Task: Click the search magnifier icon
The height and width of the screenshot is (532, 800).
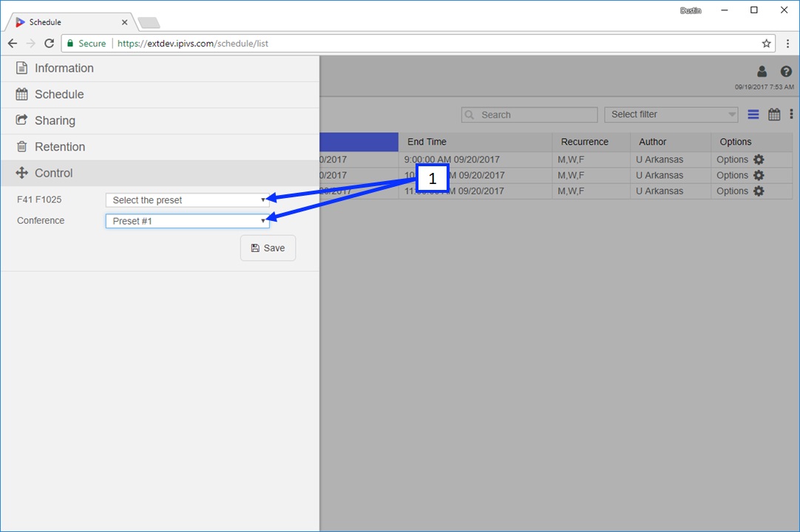Action: tap(470, 115)
